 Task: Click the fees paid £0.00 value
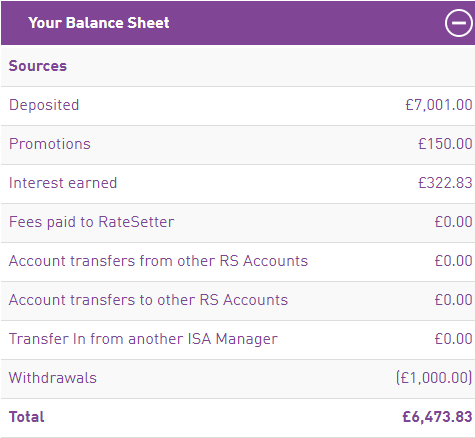[453, 222]
